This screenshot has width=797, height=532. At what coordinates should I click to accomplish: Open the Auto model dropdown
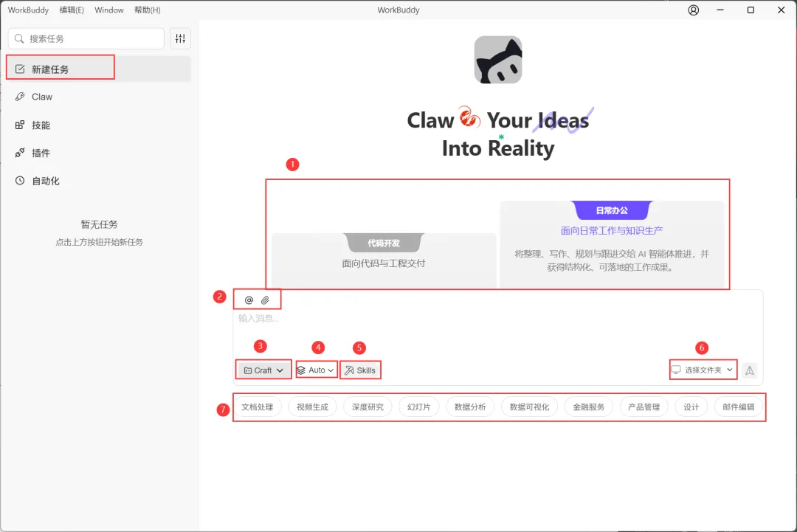(316, 370)
